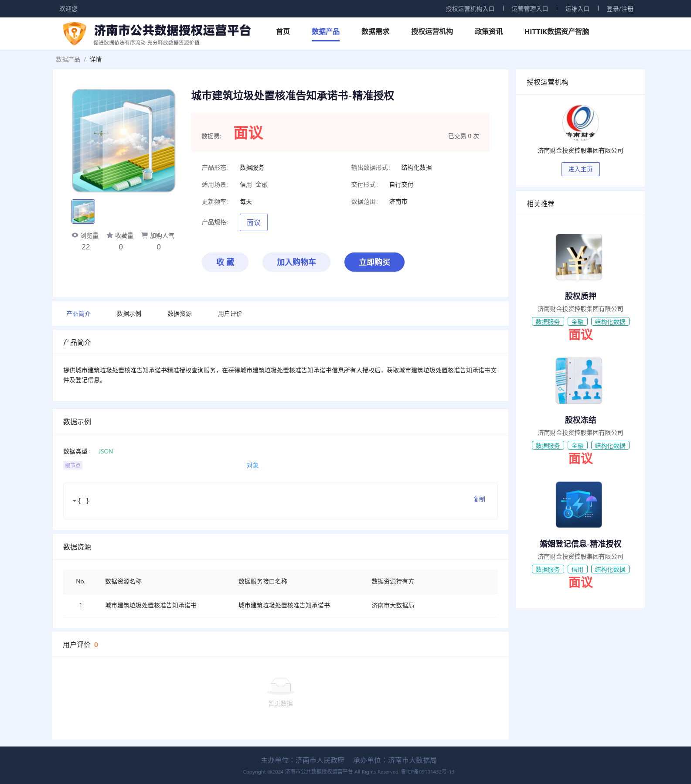Open the 授权运营机构 nav item
The width and height of the screenshot is (691, 784).
tap(432, 31)
